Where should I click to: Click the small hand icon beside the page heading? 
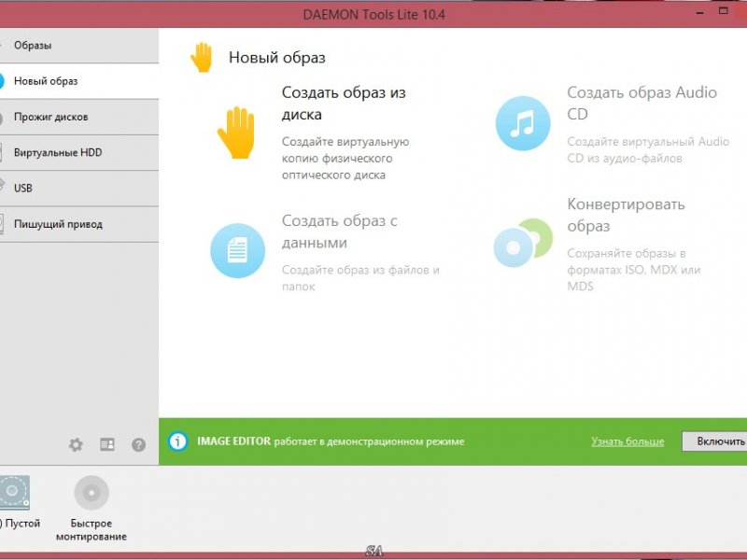tap(202, 58)
